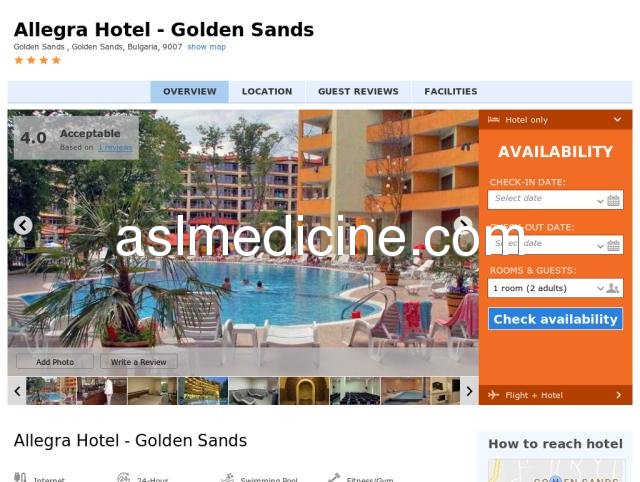Open the Facilities tab
This screenshot has width=640, height=482.
pyautogui.click(x=451, y=91)
